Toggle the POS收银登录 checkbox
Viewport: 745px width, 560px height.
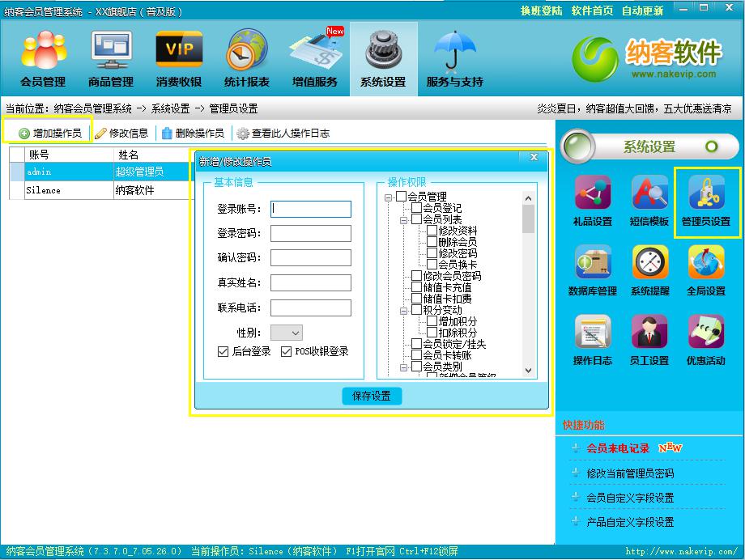point(287,352)
